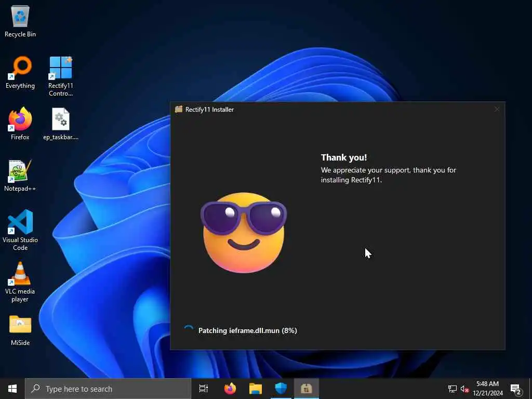Viewport: 532px width, 399px height.
Task: Open Firefox from the taskbar
Action: click(230, 389)
